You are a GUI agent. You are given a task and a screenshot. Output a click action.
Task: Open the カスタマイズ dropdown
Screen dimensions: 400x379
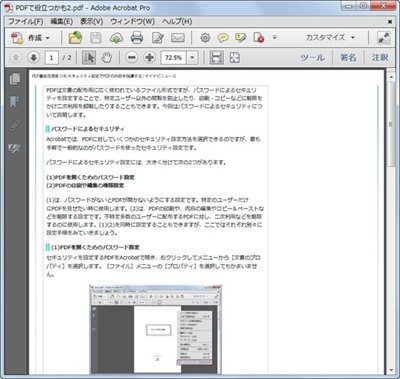330,38
